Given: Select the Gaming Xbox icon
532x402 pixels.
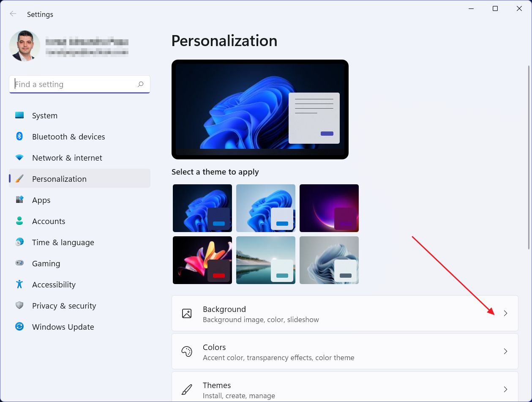Looking at the screenshot, I should [19, 263].
